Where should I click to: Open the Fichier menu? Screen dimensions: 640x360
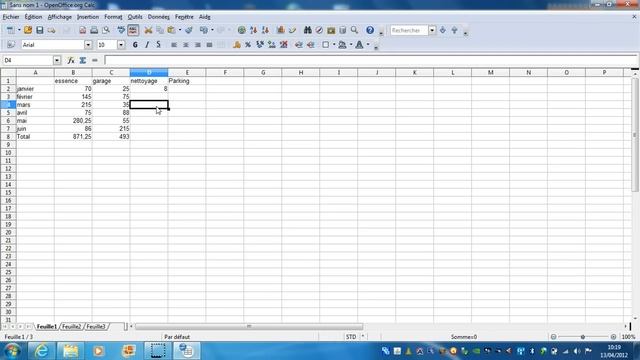(11, 17)
